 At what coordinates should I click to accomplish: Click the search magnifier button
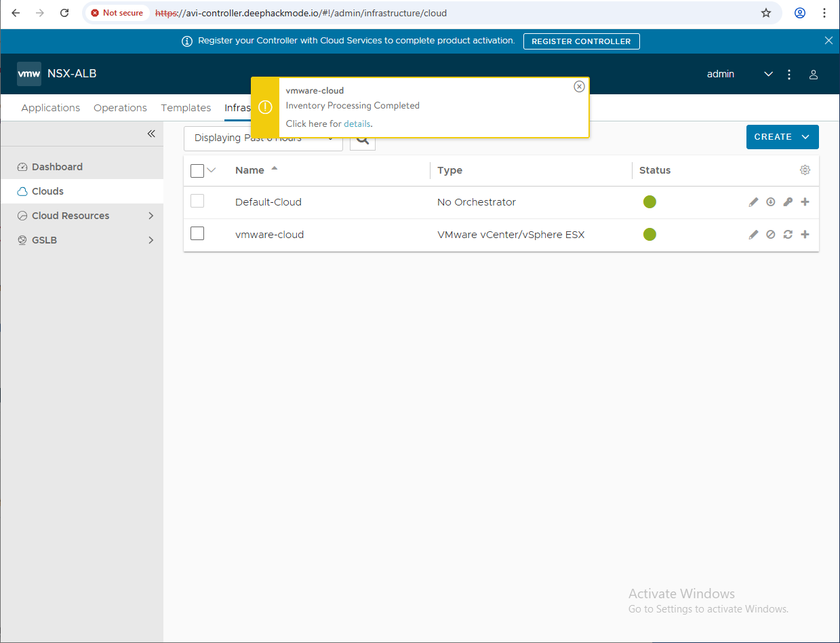pyautogui.click(x=363, y=140)
